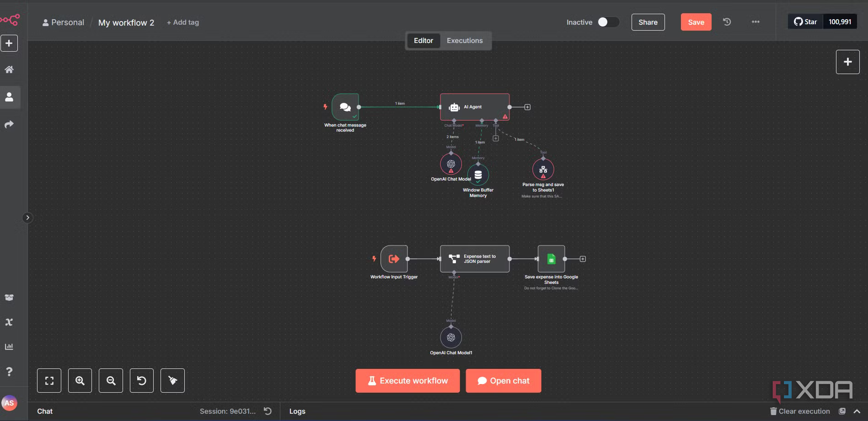Open the create-new plus menu in sidebar
Screen dimensions: 868x421
pyautogui.click(x=9, y=43)
